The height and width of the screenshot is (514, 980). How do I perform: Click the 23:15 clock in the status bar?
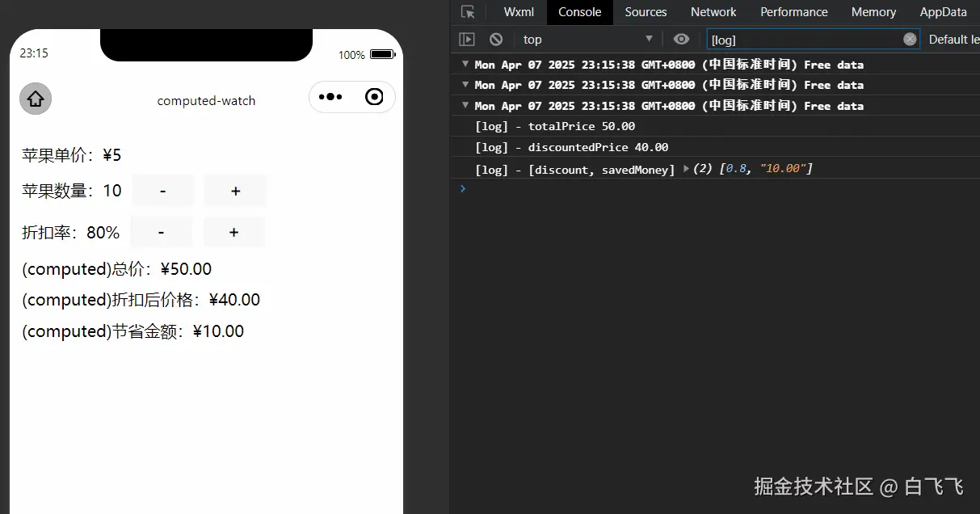[x=34, y=53]
